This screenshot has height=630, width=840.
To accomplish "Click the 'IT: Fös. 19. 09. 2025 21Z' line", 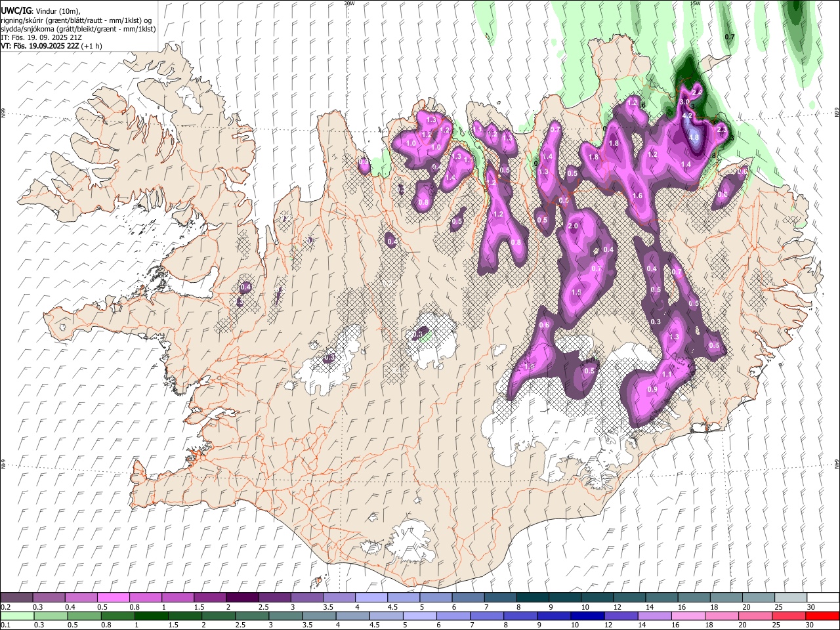I will (x=41, y=38).
